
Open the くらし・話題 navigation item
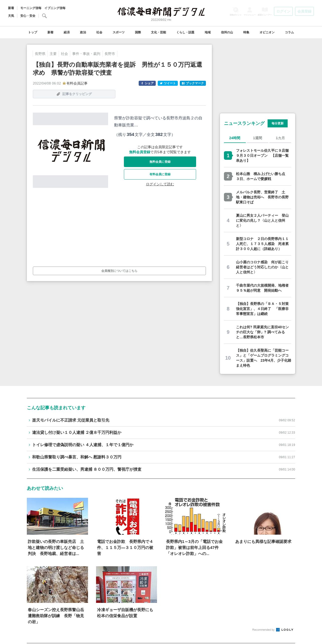[185, 32]
